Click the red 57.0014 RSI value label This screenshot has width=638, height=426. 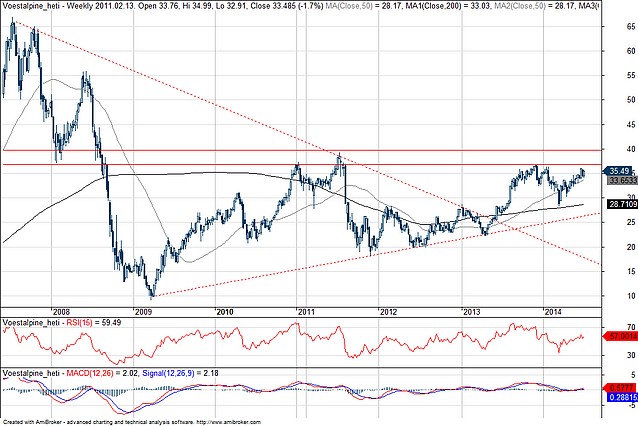(622, 336)
